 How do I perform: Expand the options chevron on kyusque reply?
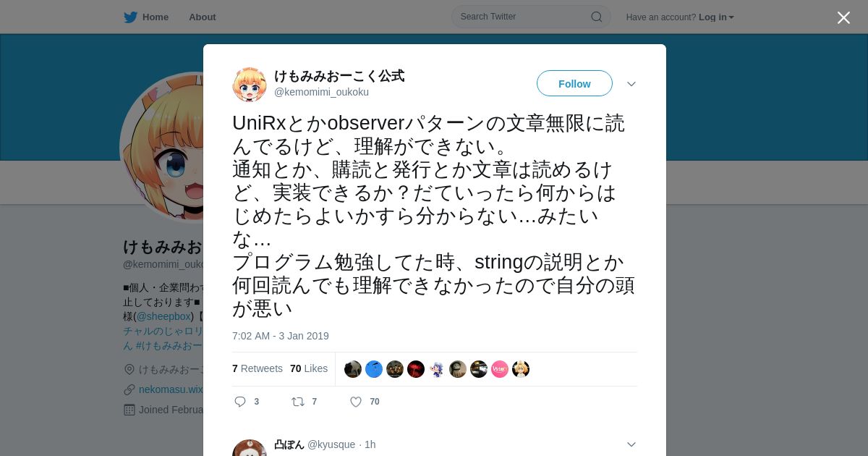pyautogui.click(x=631, y=444)
